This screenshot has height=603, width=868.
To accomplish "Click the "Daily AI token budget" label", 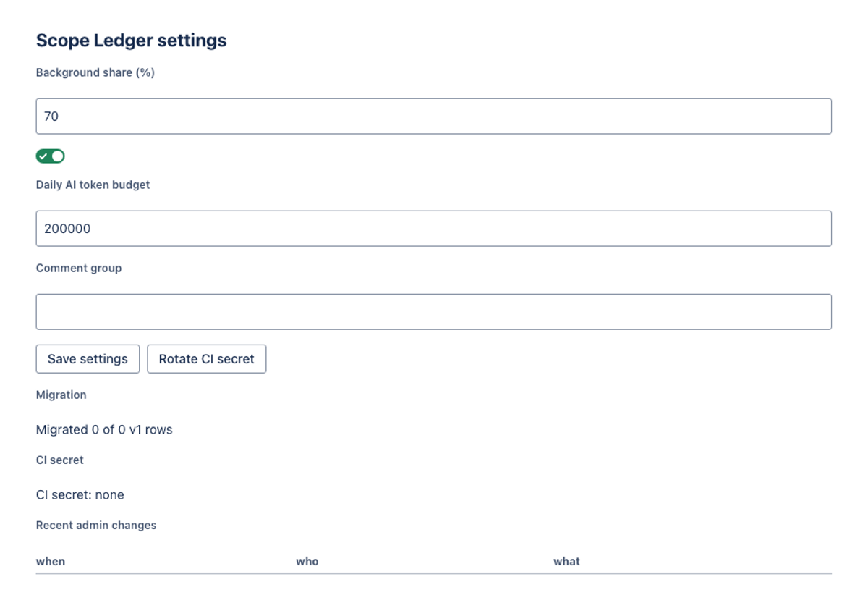I will click(x=93, y=185).
